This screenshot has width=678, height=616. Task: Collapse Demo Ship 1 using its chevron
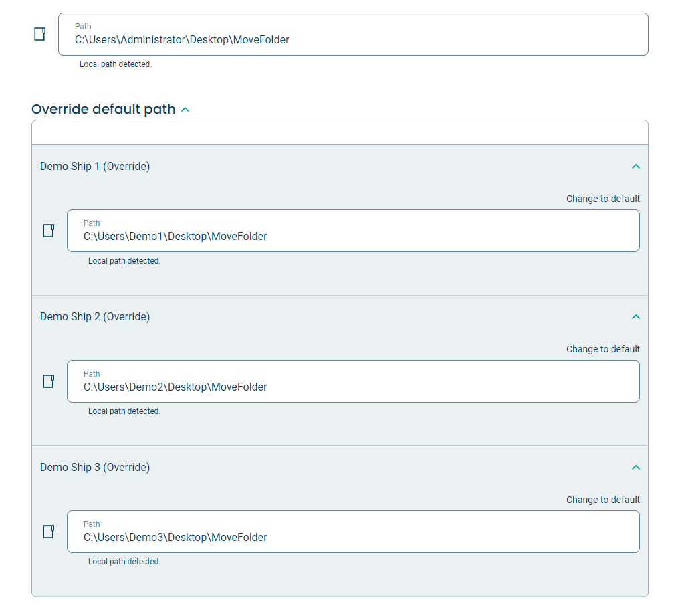coord(636,166)
